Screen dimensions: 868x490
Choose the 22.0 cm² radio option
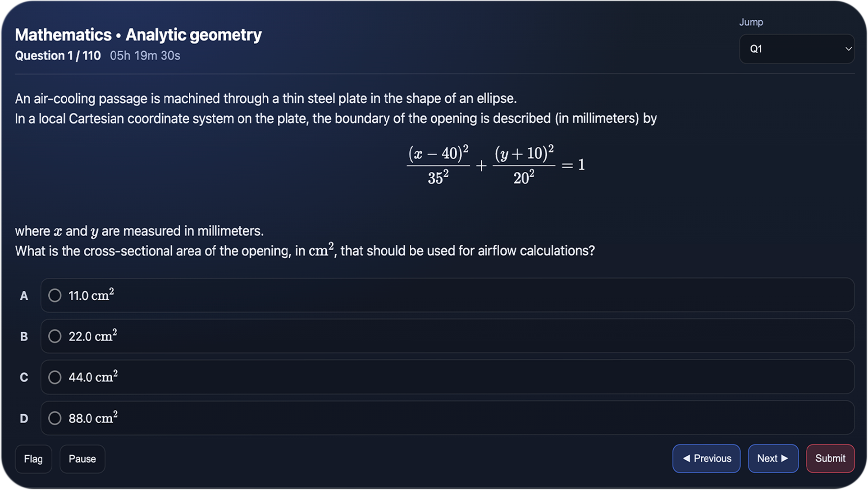tap(55, 336)
